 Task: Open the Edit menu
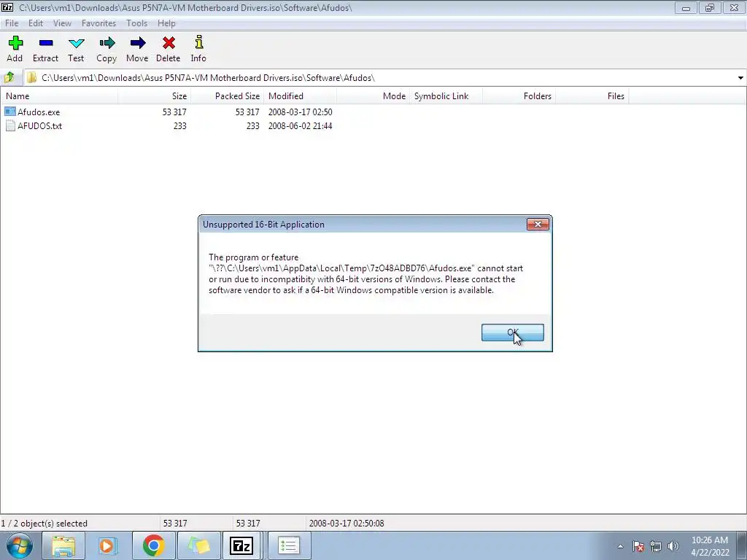pos(36,23)
